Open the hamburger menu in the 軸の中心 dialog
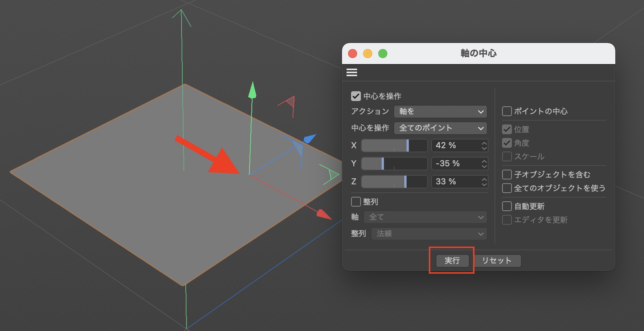The height and width of the screenshot is (331, 644). coord(351,72)
